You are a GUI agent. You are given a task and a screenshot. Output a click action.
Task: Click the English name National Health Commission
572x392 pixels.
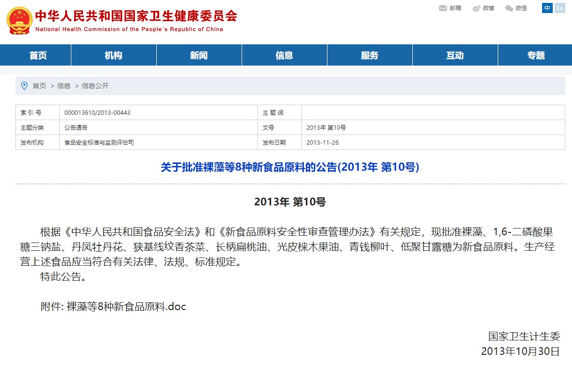click(x=129, y=29)
